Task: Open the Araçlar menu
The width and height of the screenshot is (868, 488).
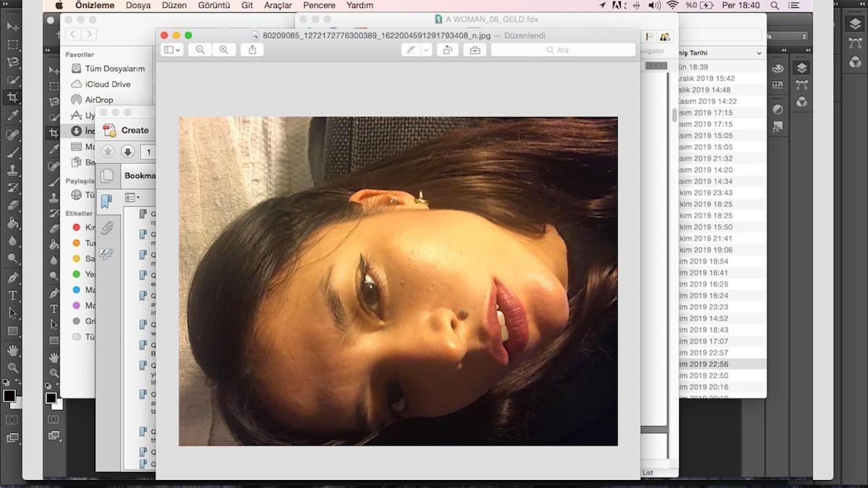Action: [x=278, y=5]
